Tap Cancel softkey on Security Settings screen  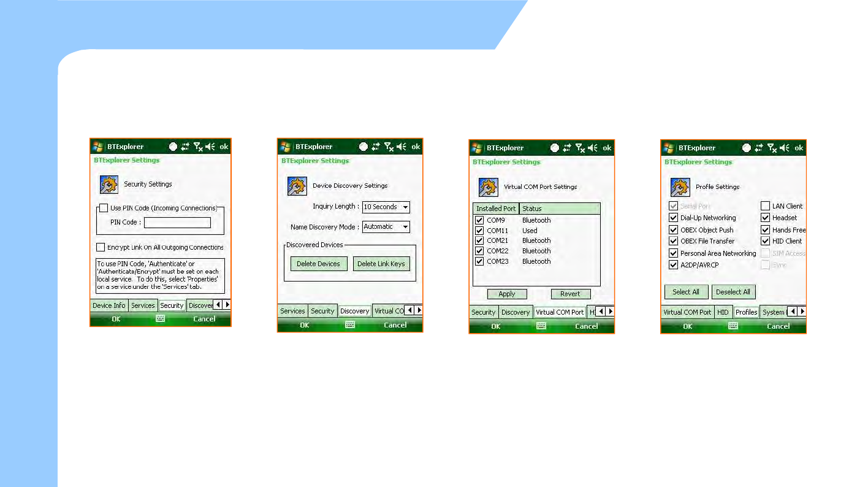(204, 319)
